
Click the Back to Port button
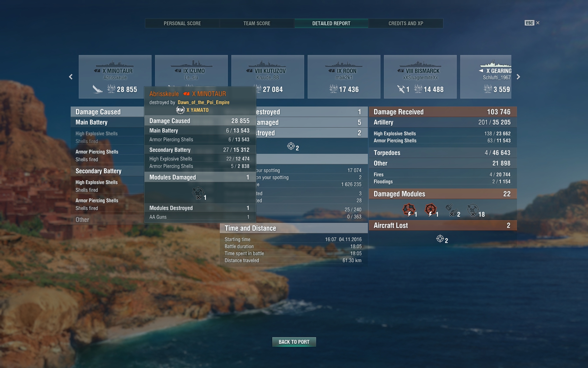[294, 342]
